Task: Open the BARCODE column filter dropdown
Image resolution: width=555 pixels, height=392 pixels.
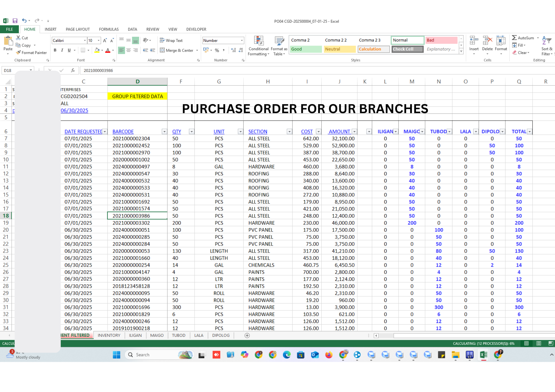Action: tap(165, 132)
